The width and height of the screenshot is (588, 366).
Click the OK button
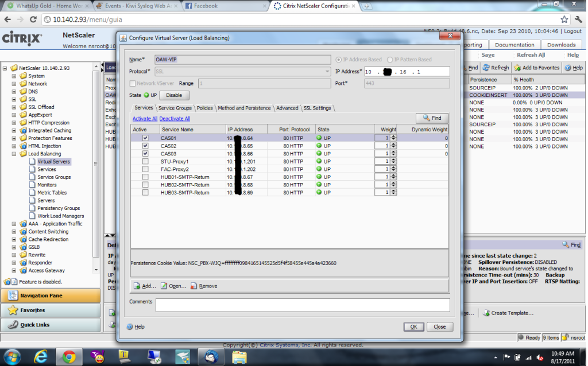pos(413,326)
